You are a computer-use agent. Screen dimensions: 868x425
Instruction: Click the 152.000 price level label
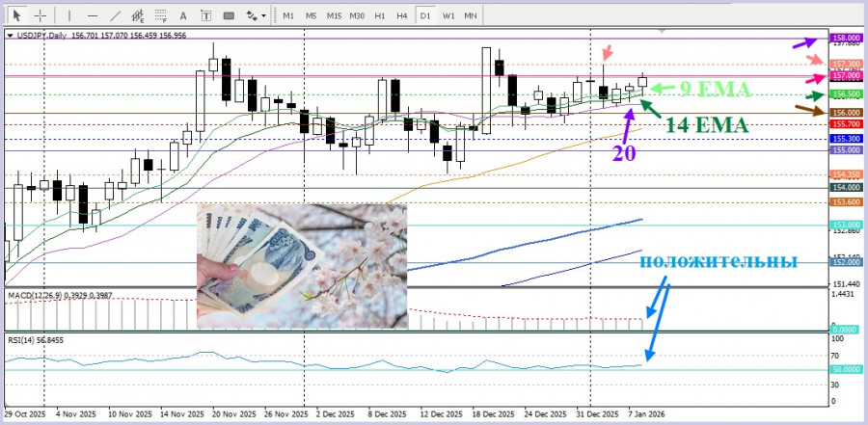(847, 262)
